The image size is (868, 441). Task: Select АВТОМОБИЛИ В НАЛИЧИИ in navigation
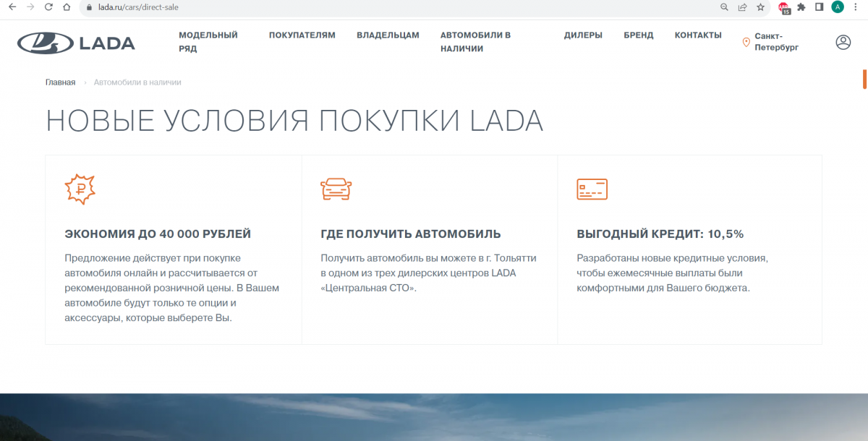[x=476, y=42]
